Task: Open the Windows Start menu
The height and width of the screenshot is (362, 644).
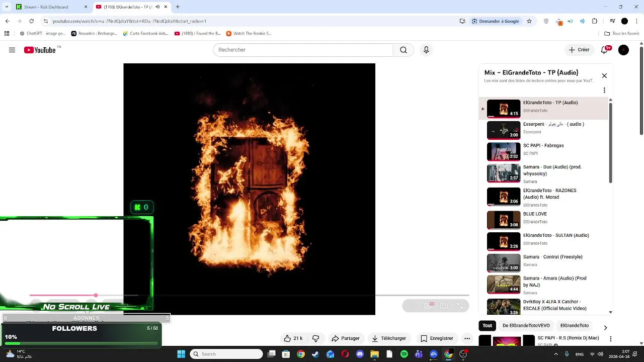Action: [x=181, y=354]
